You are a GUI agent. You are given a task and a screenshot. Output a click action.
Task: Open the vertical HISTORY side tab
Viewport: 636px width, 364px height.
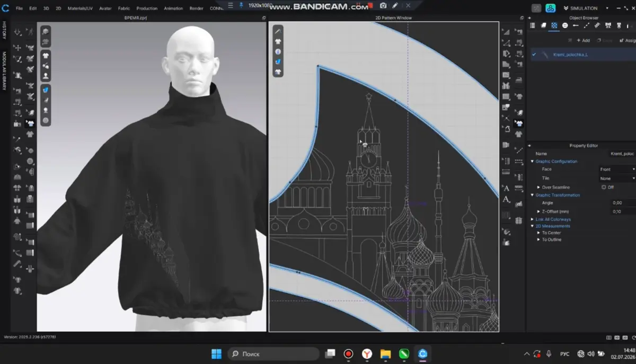[4, 30]
